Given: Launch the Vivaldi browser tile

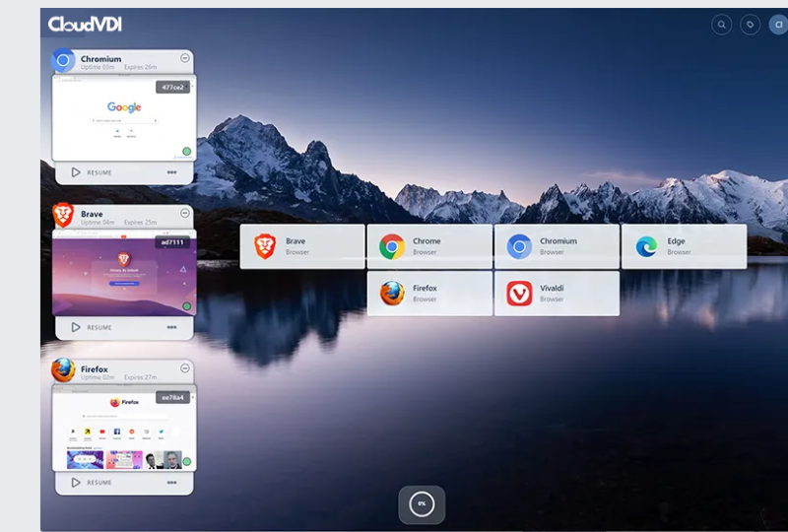Looking at the screenshot, I should pos(557,294).
